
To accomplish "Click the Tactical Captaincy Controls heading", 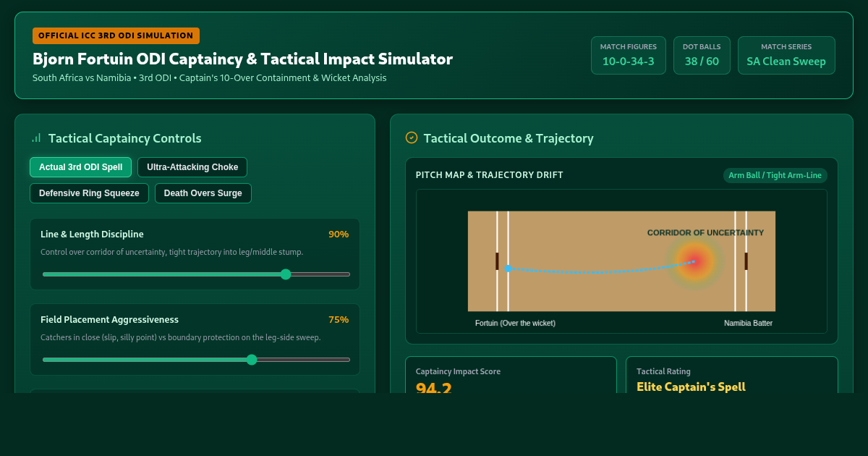I will [x=125, y=138].
